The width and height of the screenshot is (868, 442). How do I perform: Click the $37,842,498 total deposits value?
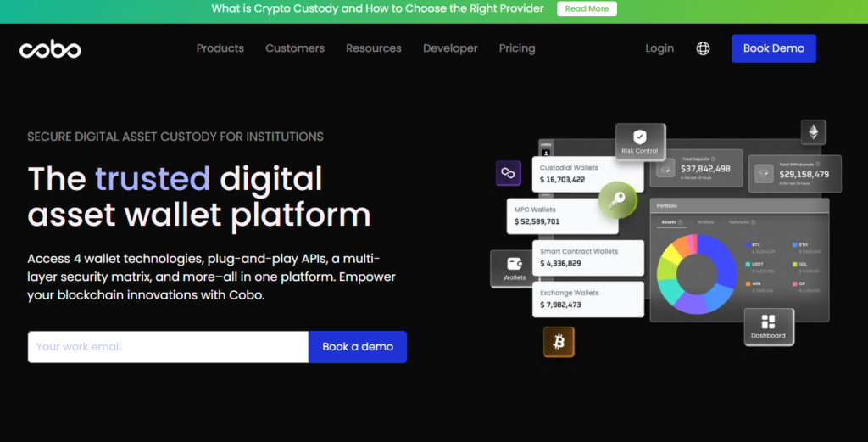(705, 168)
